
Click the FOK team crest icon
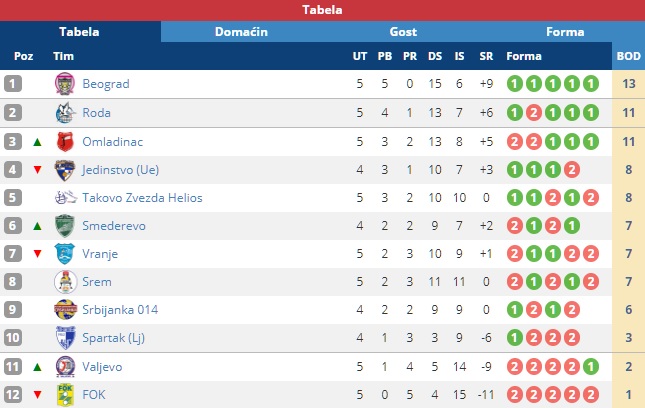[65, 395]
